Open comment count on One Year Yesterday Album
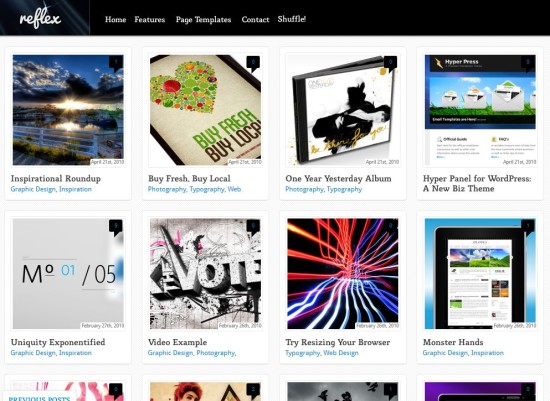Viewport: 550px width, 401px height. (x=390, y=64)
